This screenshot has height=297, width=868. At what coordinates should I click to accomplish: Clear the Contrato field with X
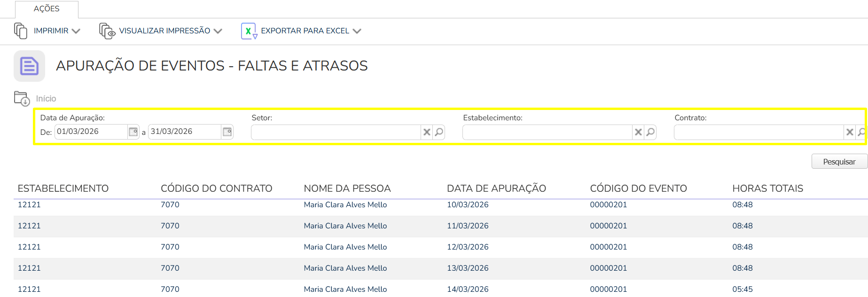click(850, 133)
